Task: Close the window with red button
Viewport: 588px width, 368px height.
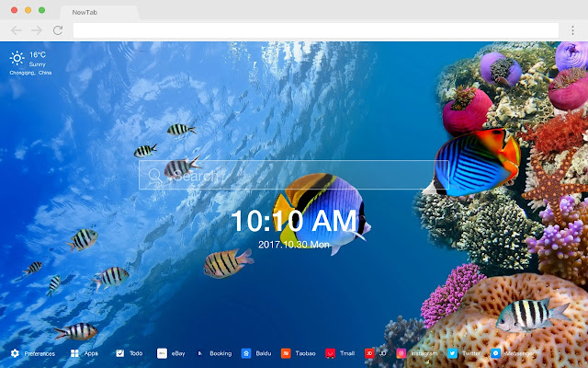Action: 15,10
